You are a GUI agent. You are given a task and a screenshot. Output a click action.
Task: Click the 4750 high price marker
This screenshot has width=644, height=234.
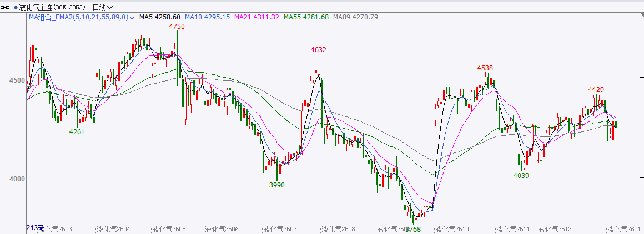(177, 26)
